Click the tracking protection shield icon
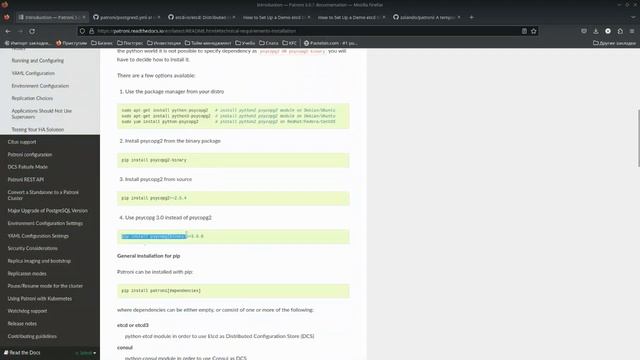The width and height of the screenshot is (640, 360). pos(82,31)
